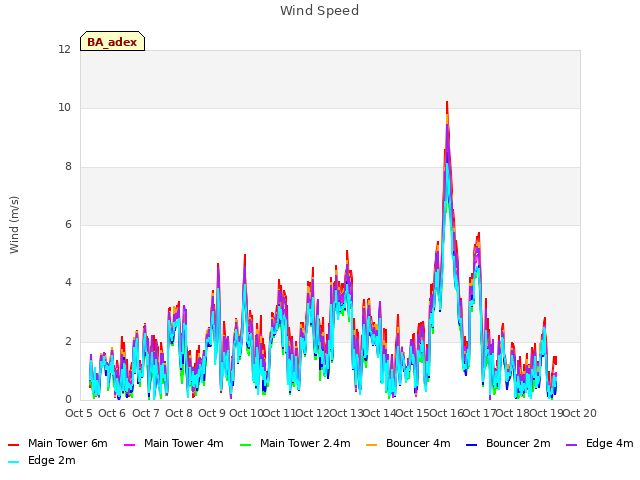The image size is (640, 480).
Task: Click the Oct 9 x-axis label
Action: 212,413
